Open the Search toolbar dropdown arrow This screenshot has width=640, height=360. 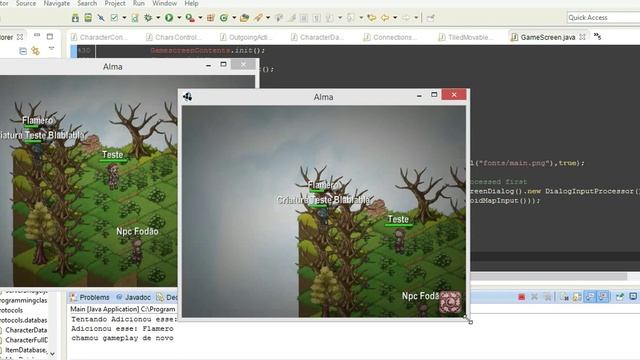click(x=268, y=18)
